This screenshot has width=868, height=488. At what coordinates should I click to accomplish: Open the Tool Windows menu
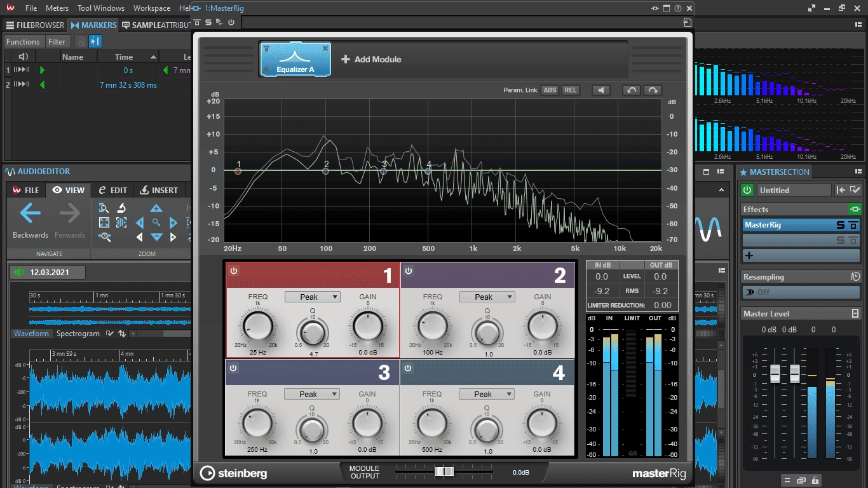pos(102,8)
